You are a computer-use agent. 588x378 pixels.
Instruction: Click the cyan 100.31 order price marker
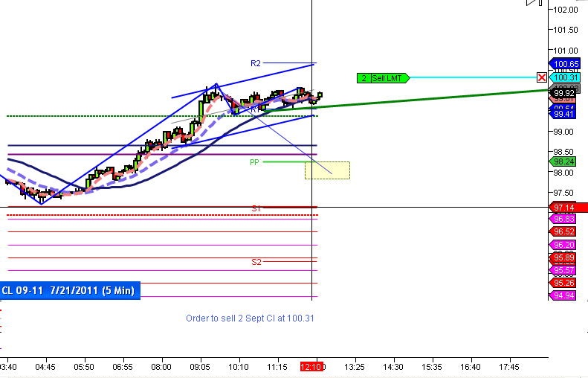pos(565,77)
